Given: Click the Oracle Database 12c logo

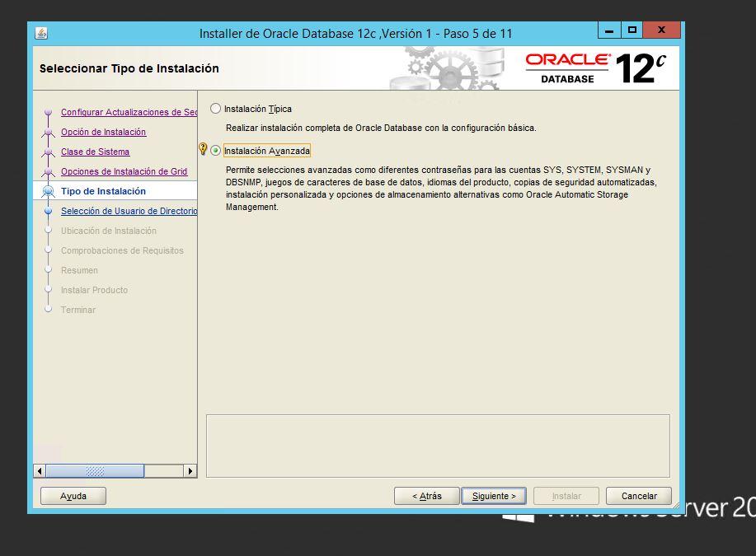Looking at the screenshot, I should coord(596,68).
